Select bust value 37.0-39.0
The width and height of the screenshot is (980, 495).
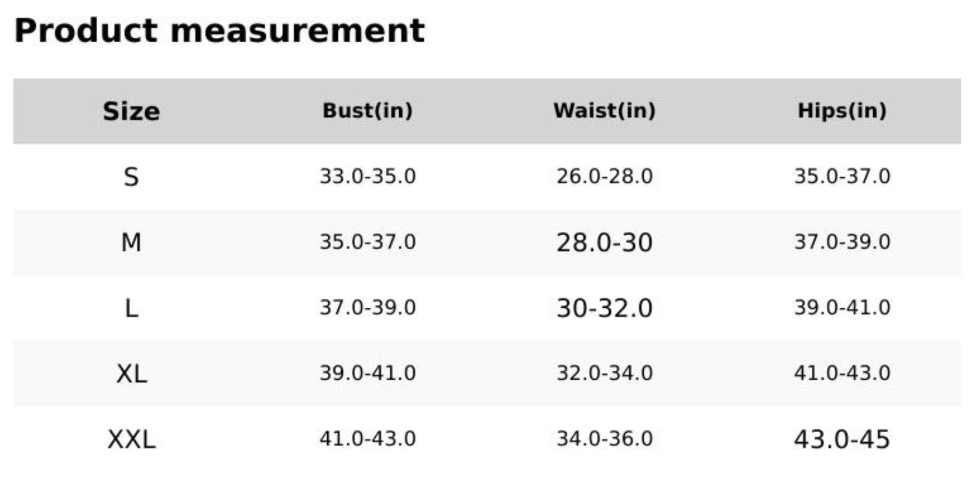367,307
